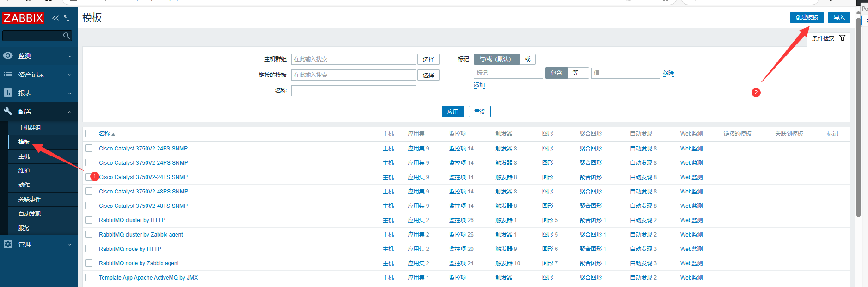The width and height of the screenshot is (868, 287).
Task: Click the 管理 gear icon
Action: pos(8,244)
